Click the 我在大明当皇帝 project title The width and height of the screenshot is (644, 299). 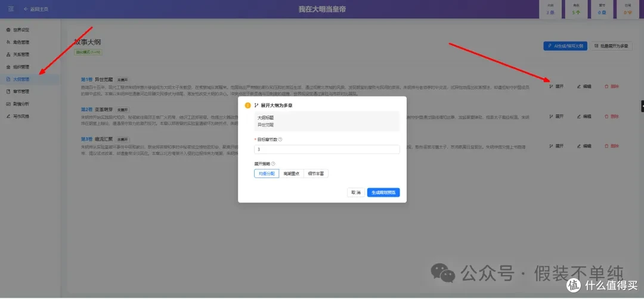pos(322,9)
